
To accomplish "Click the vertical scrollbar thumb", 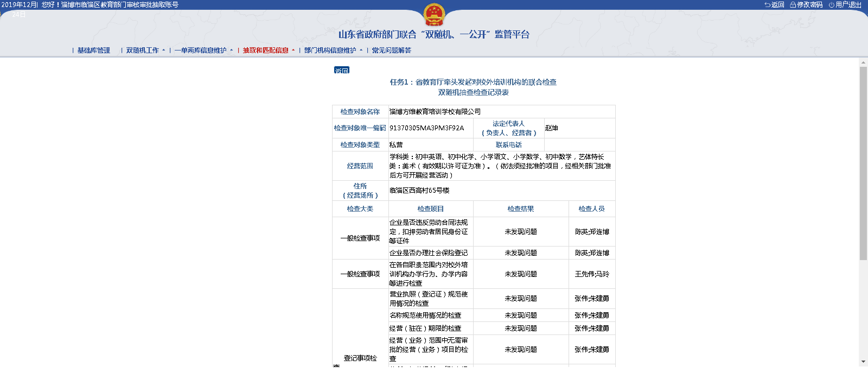I will 863,163.
